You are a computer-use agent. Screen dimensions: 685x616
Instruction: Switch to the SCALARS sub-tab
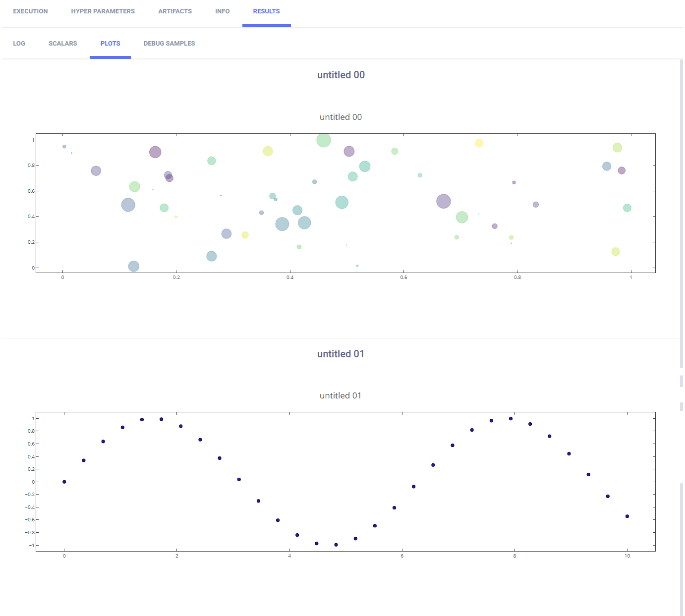[x=62, y=44]
